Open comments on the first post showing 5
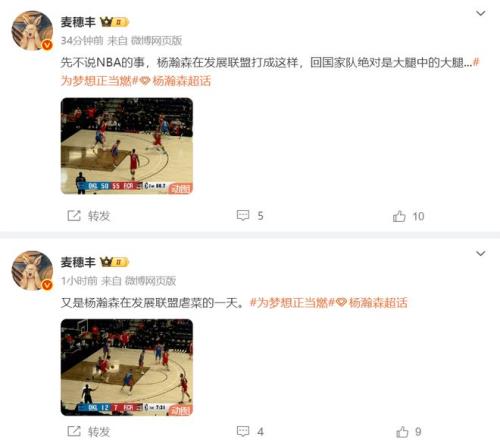The image size is (500, 440). pyautogui.click(x=250, y=216)
